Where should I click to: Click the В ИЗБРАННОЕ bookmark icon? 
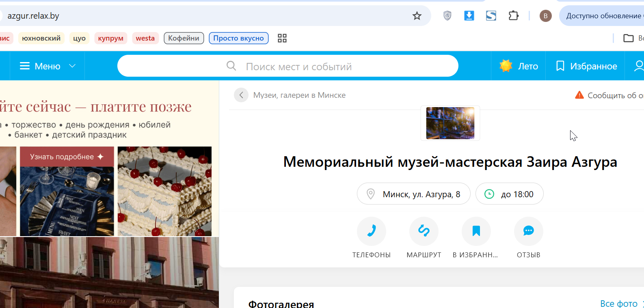pos(476,231)
